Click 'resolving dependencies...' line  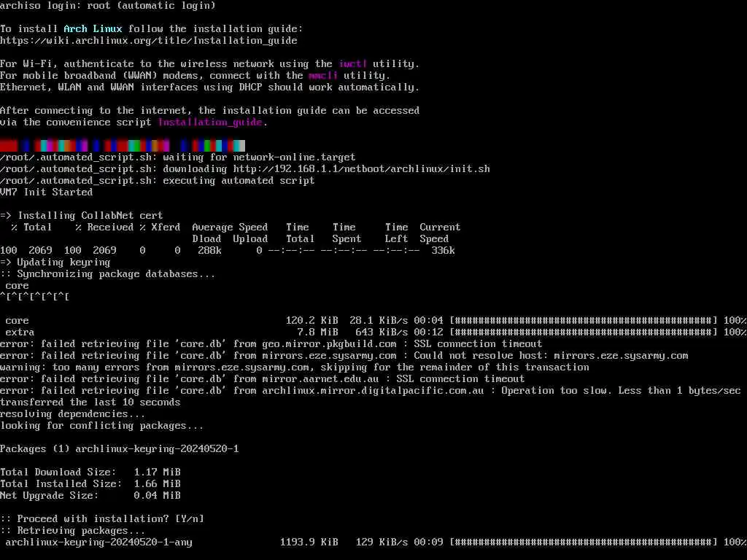click(x=72, y=414)
